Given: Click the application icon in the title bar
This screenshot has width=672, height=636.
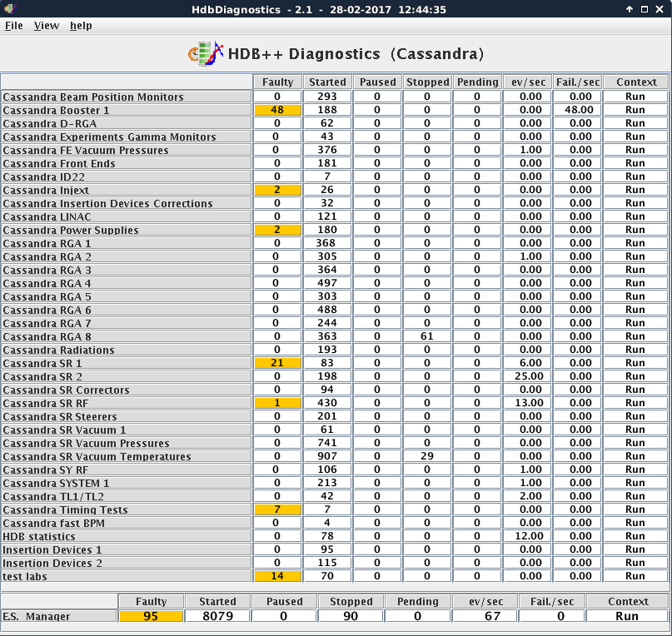Looking at the screenshot, I should (x=8, y=9).
